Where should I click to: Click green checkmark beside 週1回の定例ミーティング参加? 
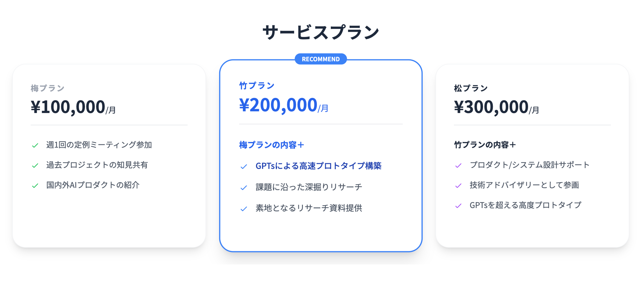[35, 145]
